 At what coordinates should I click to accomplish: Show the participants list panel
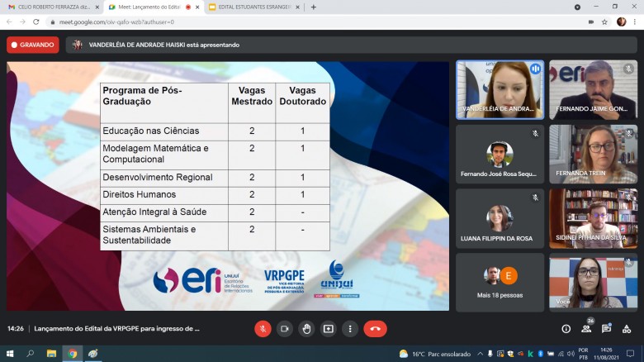pyautogui.click(x=586, y=328)
